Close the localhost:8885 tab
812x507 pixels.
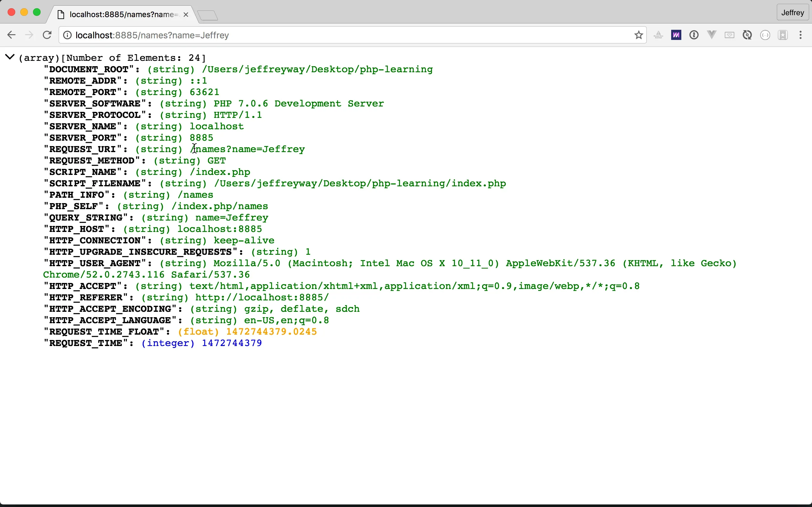tap(186, 15)
